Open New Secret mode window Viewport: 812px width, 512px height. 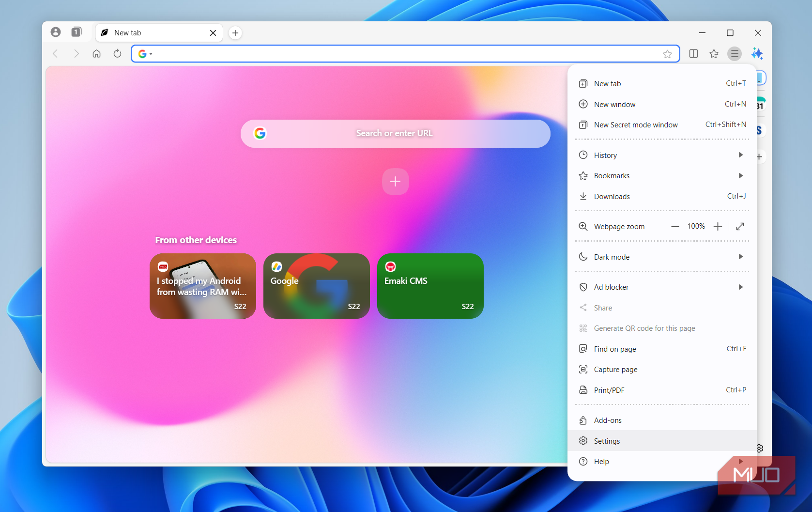[x=662, y=125]
